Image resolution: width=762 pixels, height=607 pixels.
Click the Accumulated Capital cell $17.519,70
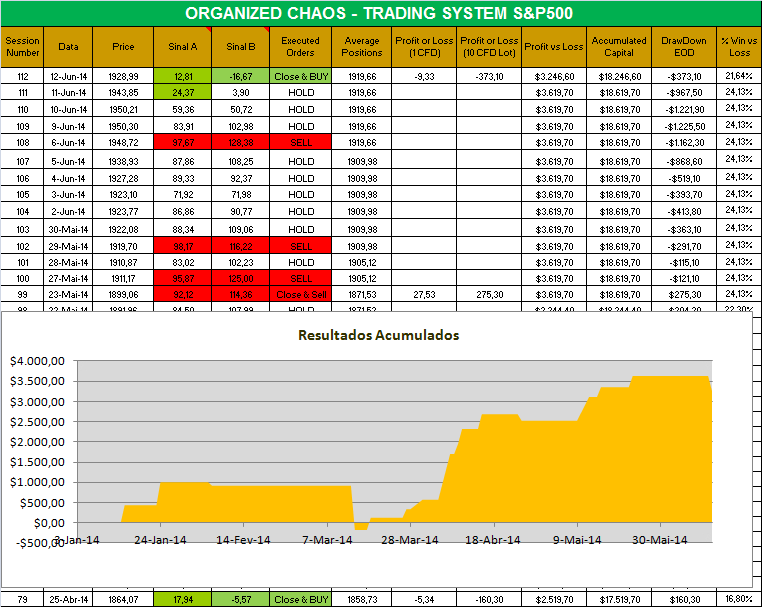click(619, 599)
